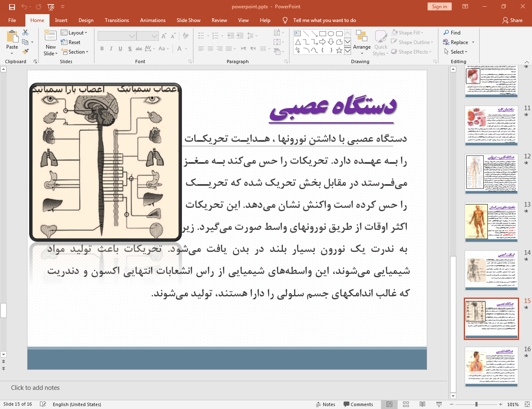Viewport: 532px width, 409px height.
Task: Open the Comments pane button
Action: click(359, 404)
